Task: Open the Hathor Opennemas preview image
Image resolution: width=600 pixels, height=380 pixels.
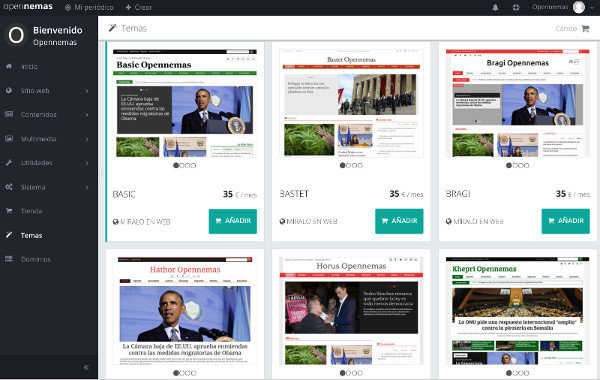Action: point(185,310)
